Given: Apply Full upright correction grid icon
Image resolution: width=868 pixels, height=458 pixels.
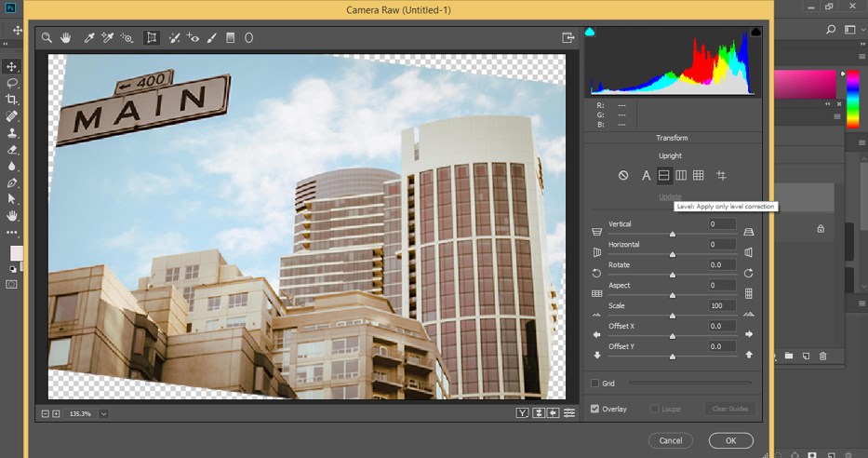Looking at the screenshot, I should point(699,176).
